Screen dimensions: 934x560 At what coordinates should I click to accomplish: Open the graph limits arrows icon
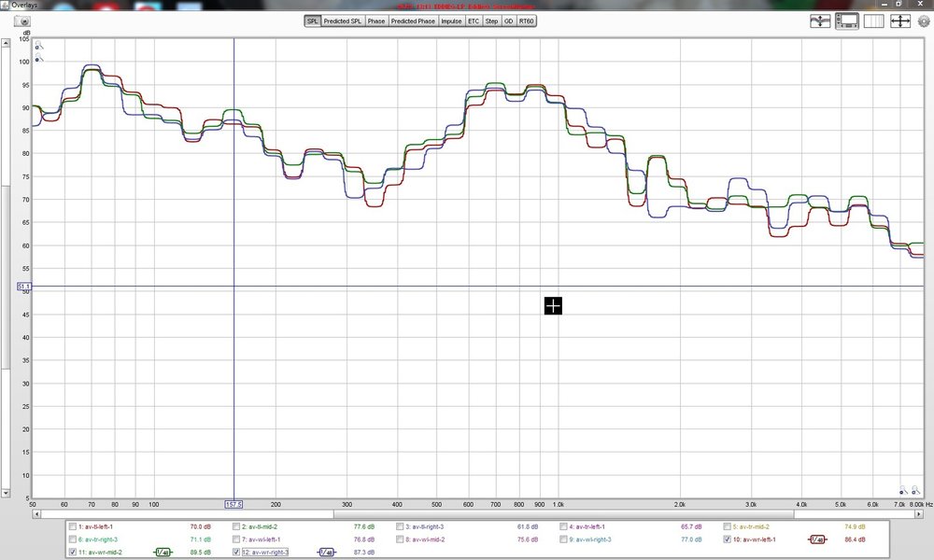tap(900, 21)
